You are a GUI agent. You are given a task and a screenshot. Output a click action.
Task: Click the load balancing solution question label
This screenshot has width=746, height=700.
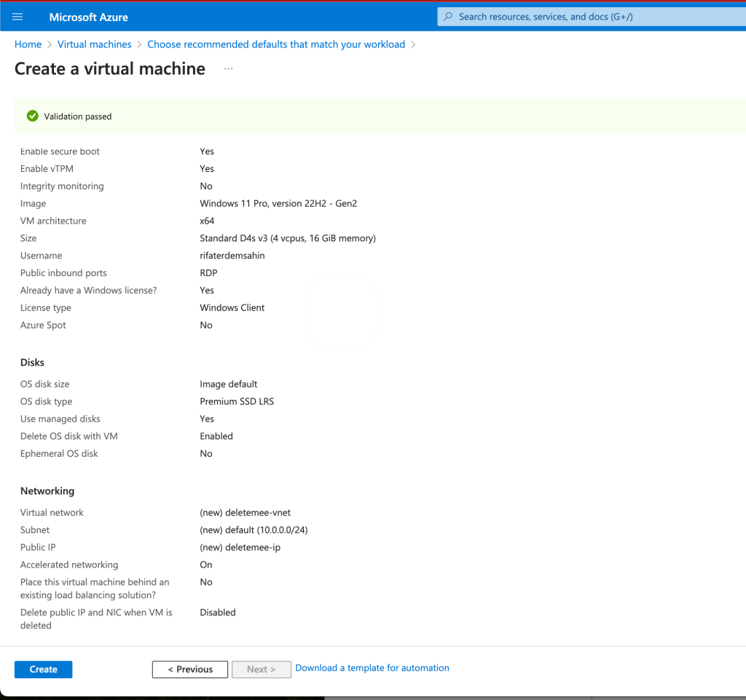(95, 589)
